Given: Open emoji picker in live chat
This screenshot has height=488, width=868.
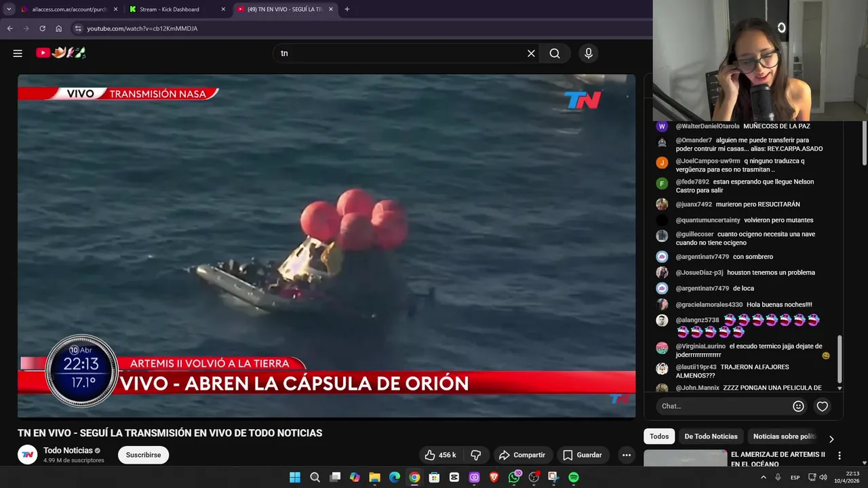Looking at the screenshot, I should coord(798,406).
